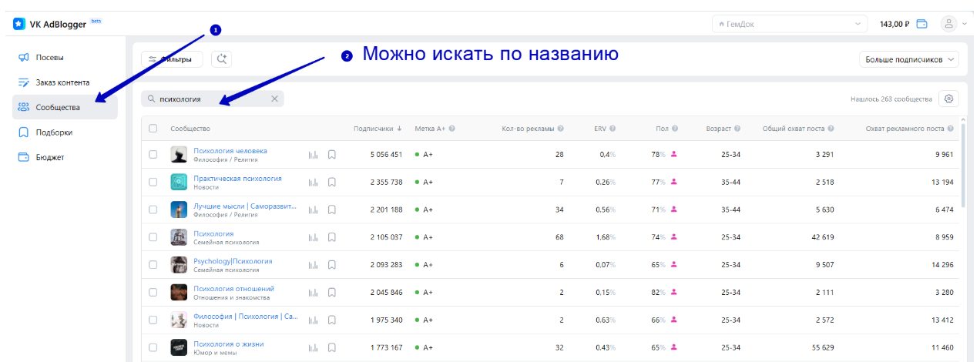Open the Фильтры button
Viewport: 980px width, 362px height.
click(172, 59)
